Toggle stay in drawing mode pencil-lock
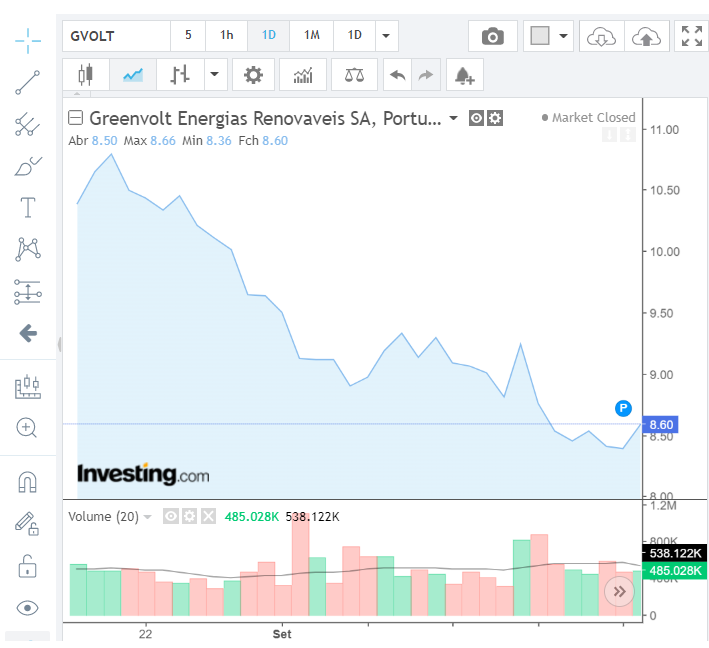This screenshot has height=648, width=709. (x=27, y=524)
